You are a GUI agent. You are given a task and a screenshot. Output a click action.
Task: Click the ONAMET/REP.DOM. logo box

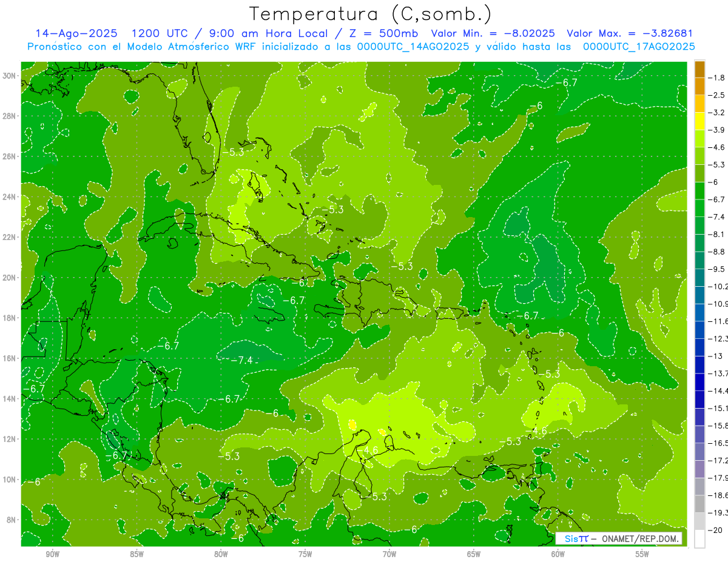tap(619, 538)
